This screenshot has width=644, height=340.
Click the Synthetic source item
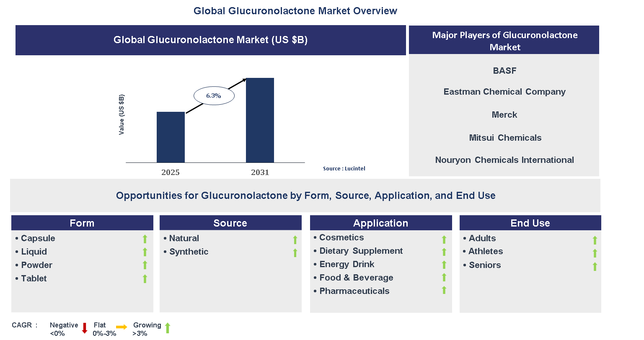(189, 252)
